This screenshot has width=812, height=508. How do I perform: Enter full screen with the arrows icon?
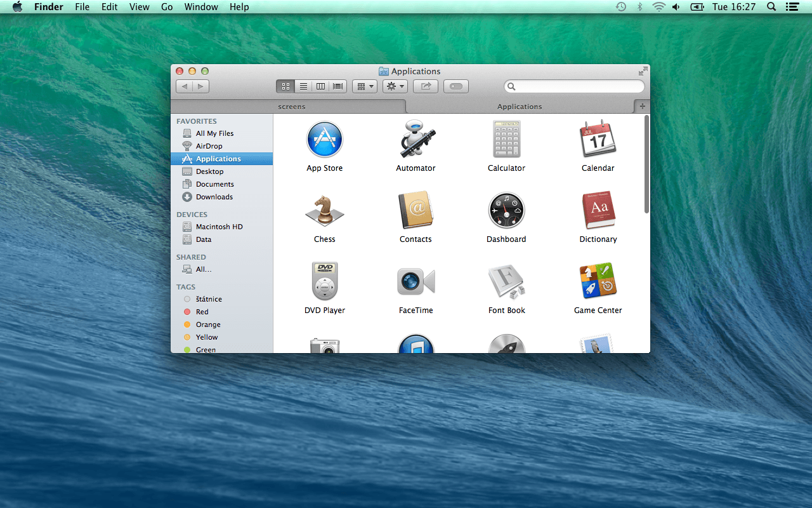click(x=643, y=71)
